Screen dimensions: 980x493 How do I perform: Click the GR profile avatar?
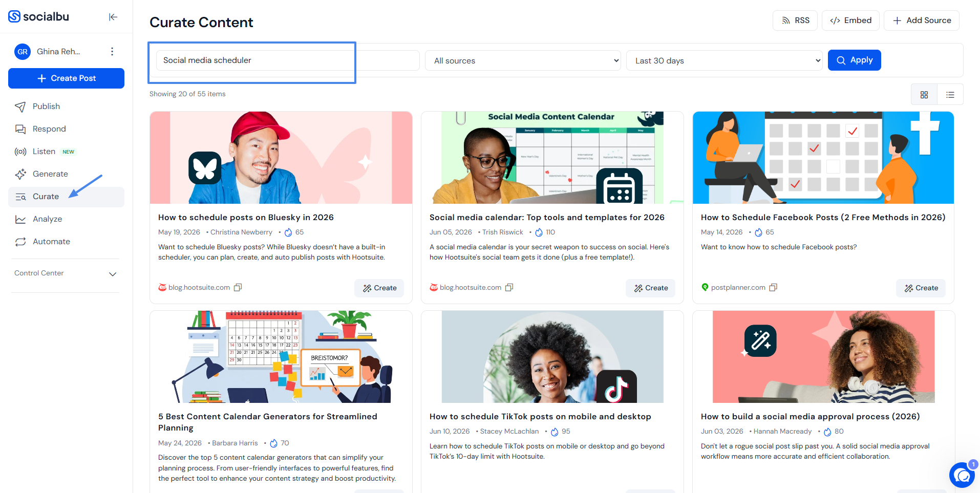coord(23,51)
